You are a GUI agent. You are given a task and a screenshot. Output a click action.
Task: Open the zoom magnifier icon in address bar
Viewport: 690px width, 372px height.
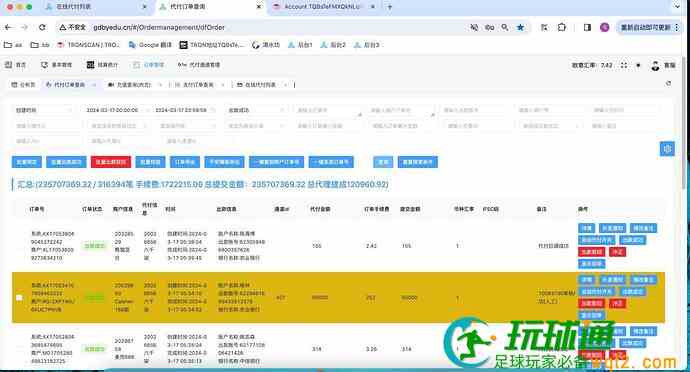pyautogui.click(x=505, y=27)
